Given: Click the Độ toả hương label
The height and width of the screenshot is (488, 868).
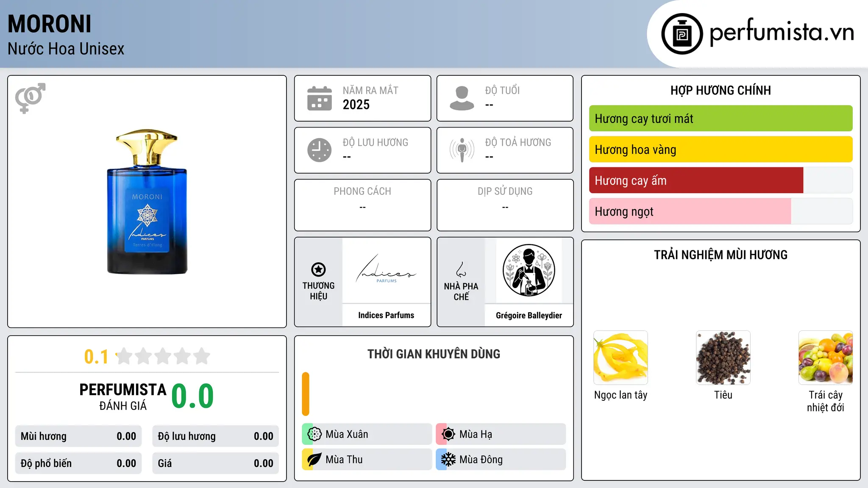Looking at the screenshot, I should (x=518, y=142).
